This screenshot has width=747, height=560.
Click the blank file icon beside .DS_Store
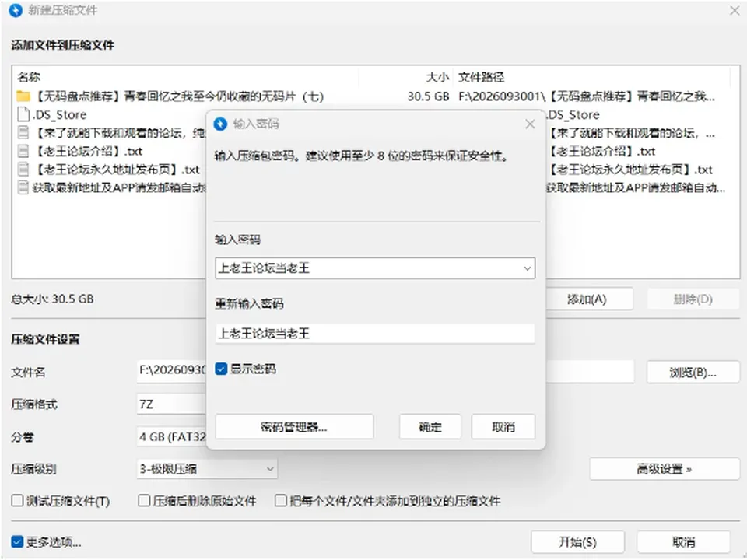click(x=23, y=114)
